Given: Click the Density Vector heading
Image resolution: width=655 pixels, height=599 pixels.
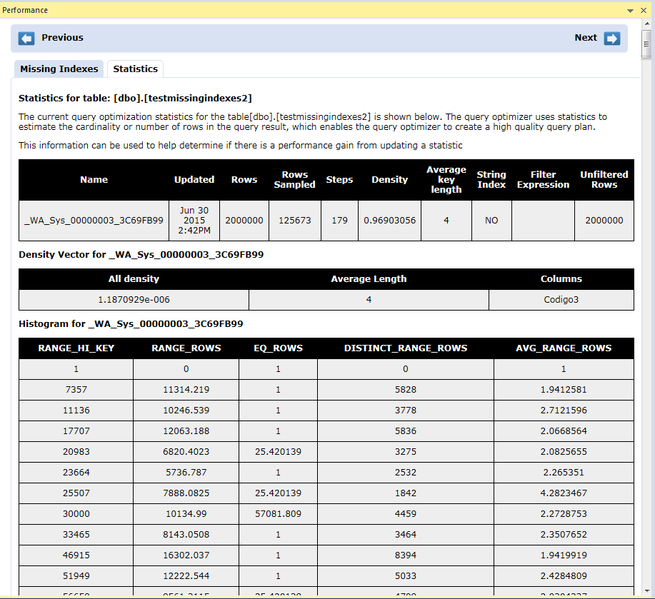Looking at the screenshot, I should (x=141, y=255).
